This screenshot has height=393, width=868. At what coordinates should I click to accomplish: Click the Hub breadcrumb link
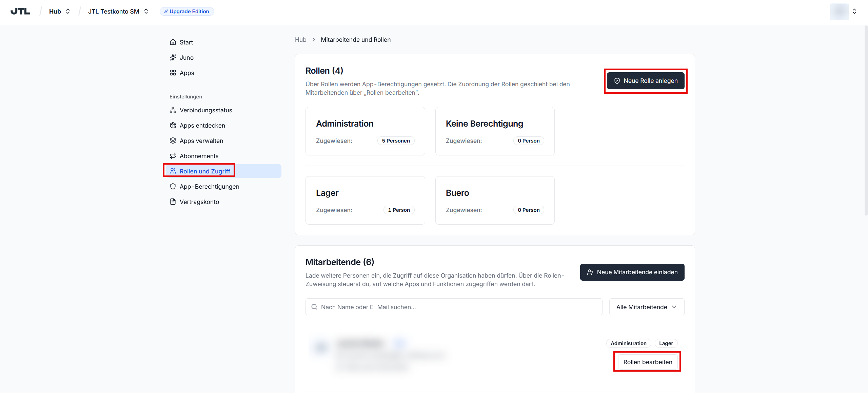(x=301, y=40)
